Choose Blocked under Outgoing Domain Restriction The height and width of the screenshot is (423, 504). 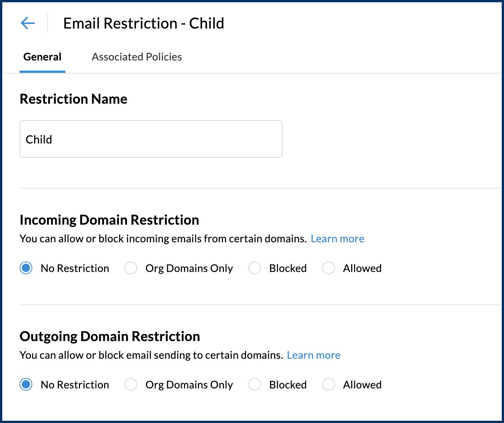[255, 385]
